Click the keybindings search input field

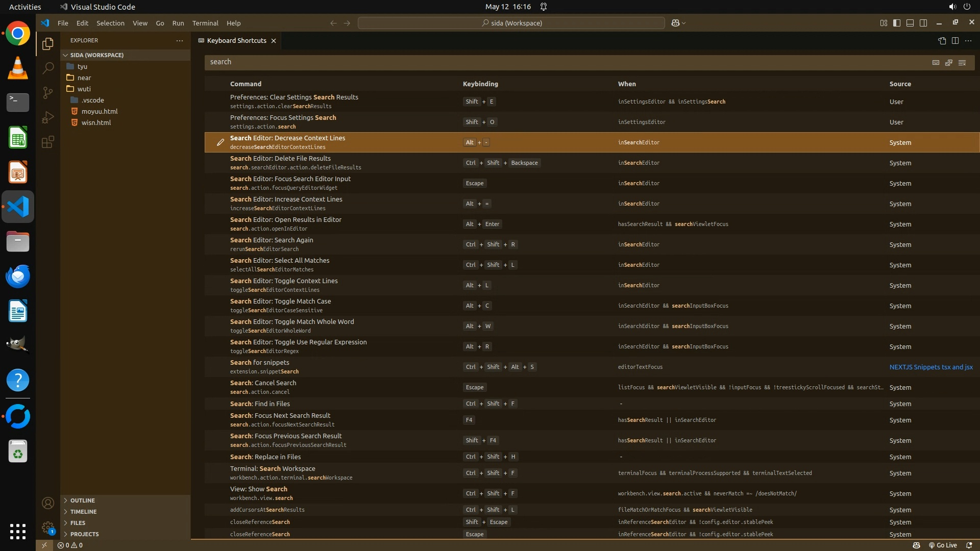[561, 62]
